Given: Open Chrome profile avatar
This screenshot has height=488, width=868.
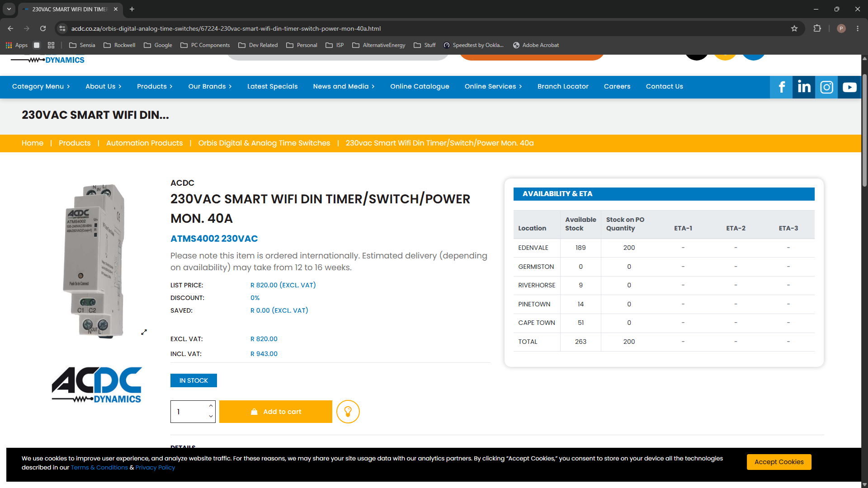Looking at the screenshot, I should coord(841,28).
